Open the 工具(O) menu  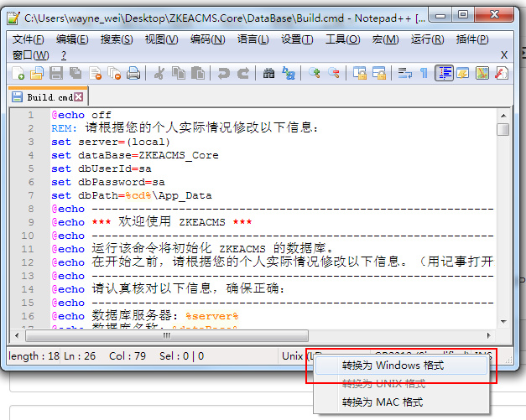pos(342,39)
